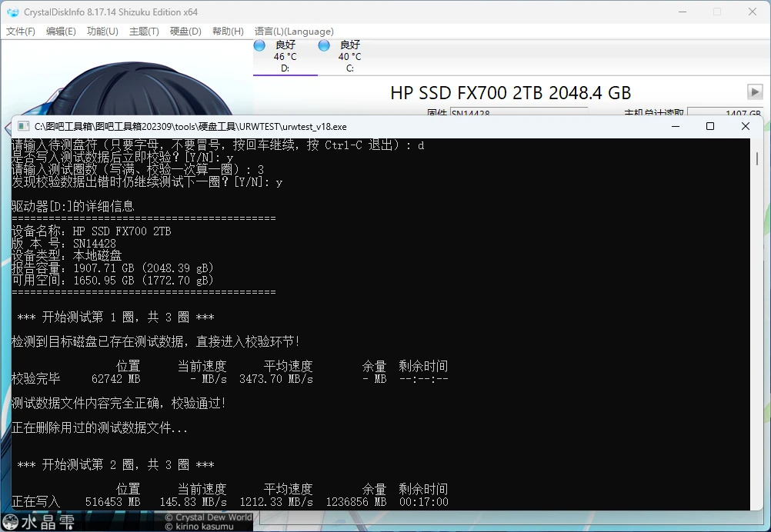Maximize the urwtest console window
This screenshot has width=771, height=532.
(710, 126)
